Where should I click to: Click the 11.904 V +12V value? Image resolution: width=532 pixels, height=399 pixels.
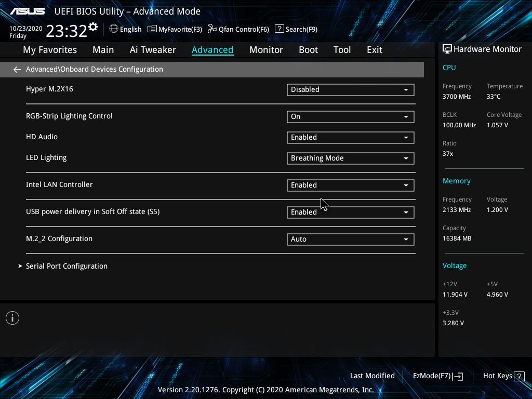click(455, 295)
